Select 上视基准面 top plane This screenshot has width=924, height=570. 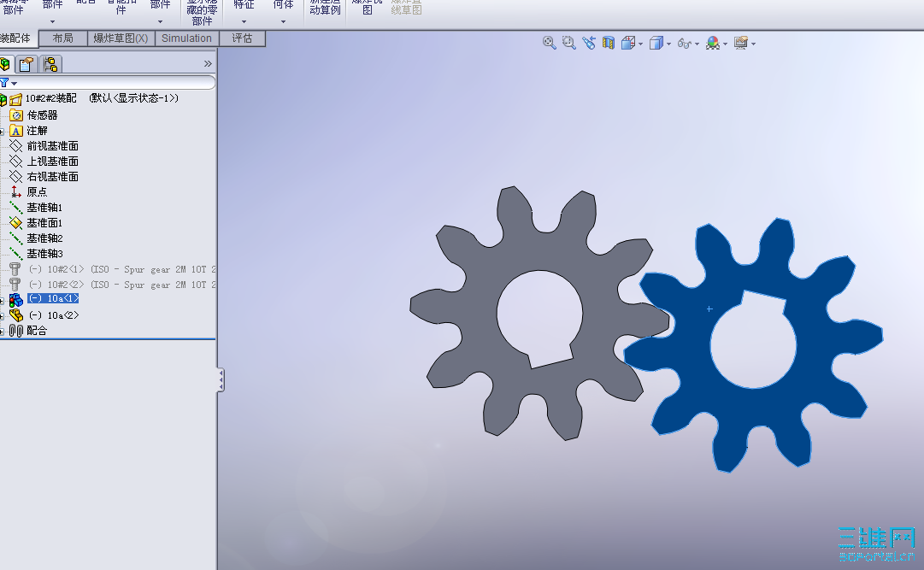[52, 161]
